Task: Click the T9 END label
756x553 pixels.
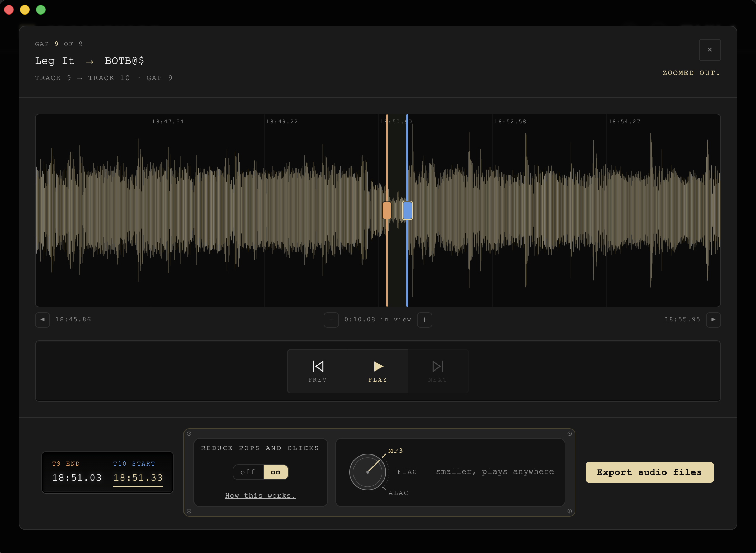Action: 66,463
